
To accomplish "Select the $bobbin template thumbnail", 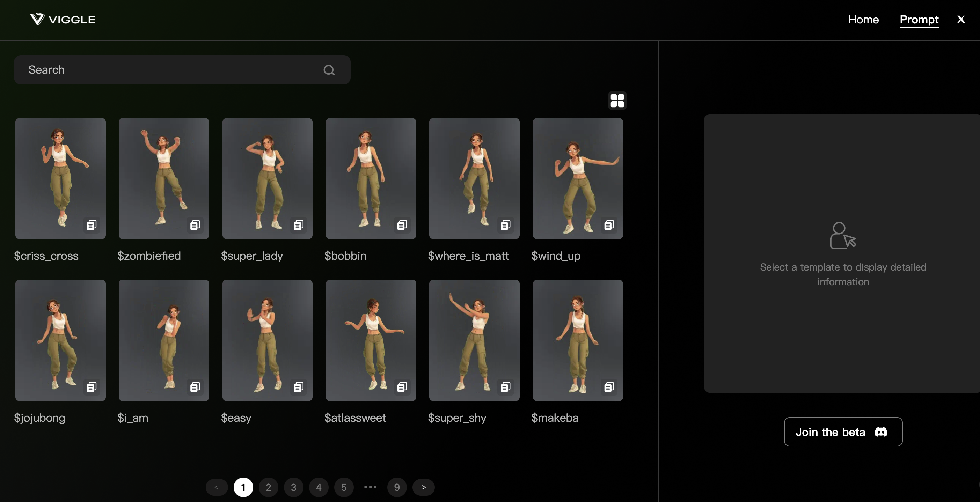I will (x=371, y=178).
